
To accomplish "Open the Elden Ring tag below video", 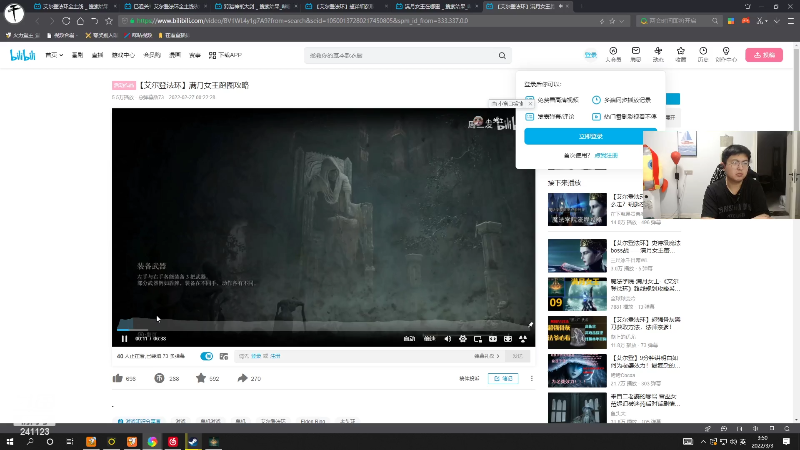I will (313, 421).
